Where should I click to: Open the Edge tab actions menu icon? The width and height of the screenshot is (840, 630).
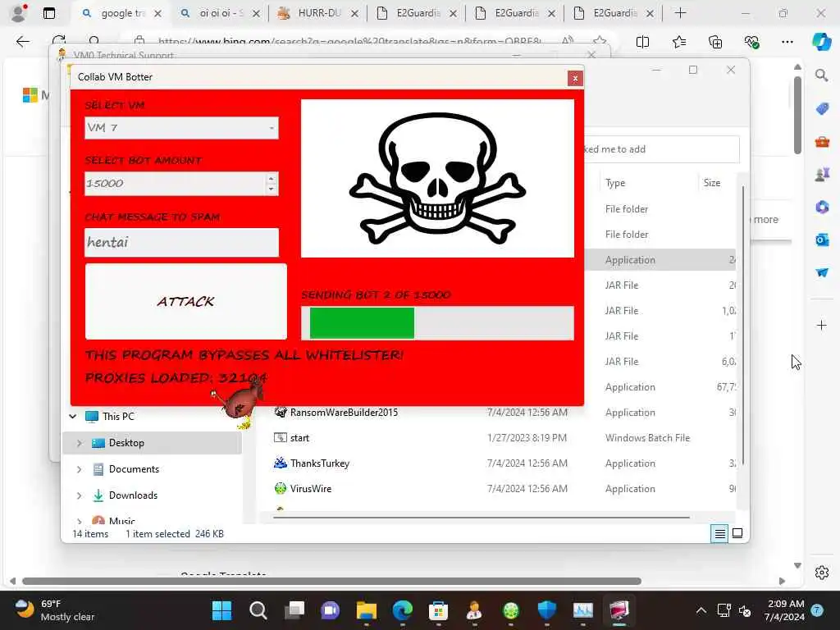pyautogui.click(x=49, y=13)
